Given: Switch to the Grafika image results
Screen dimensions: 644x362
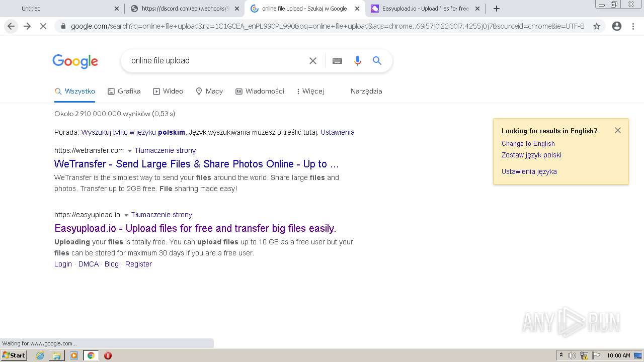Looking at the screenshot, I should [124, 91].
